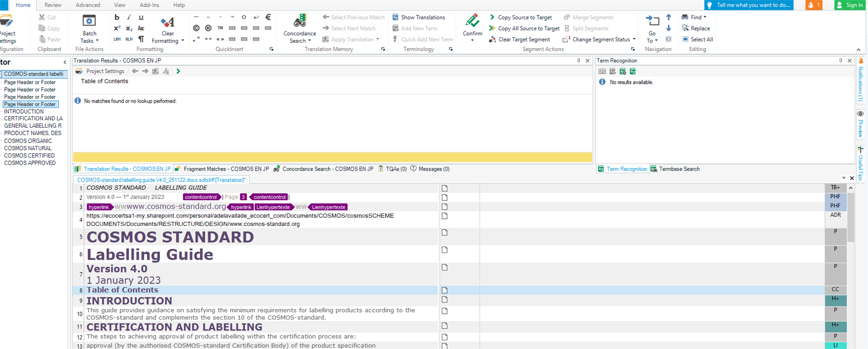The height and width of the screenshot is (349, 868).
Task: Open the View ribbon tab
Action: tap(120, 5)
